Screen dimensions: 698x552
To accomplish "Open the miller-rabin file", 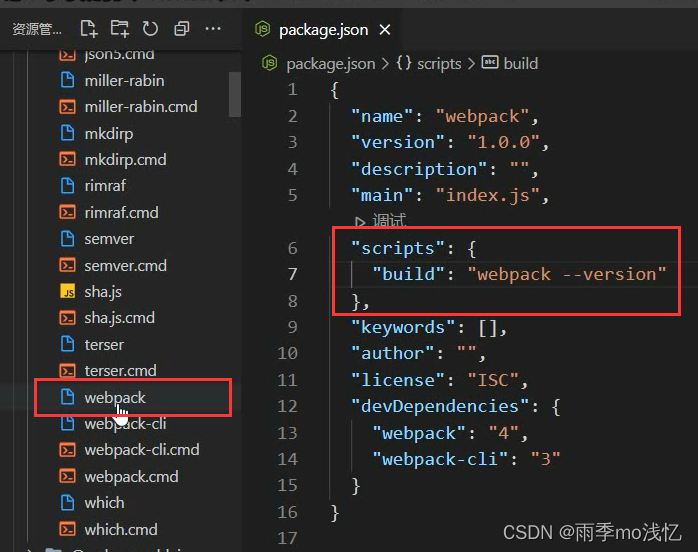I will point(124,81).
